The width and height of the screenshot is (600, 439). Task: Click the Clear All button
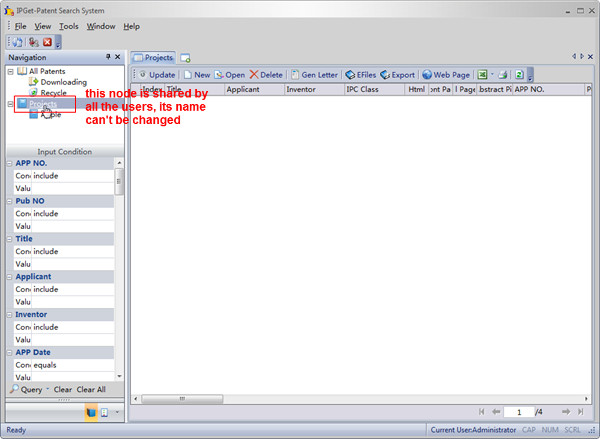91,390
